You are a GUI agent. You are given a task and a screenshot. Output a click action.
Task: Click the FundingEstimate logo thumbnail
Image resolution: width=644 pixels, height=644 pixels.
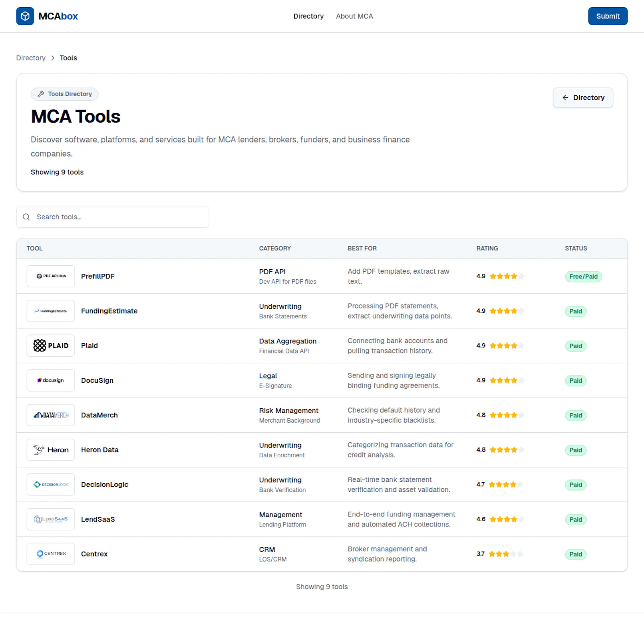(51, 311)
